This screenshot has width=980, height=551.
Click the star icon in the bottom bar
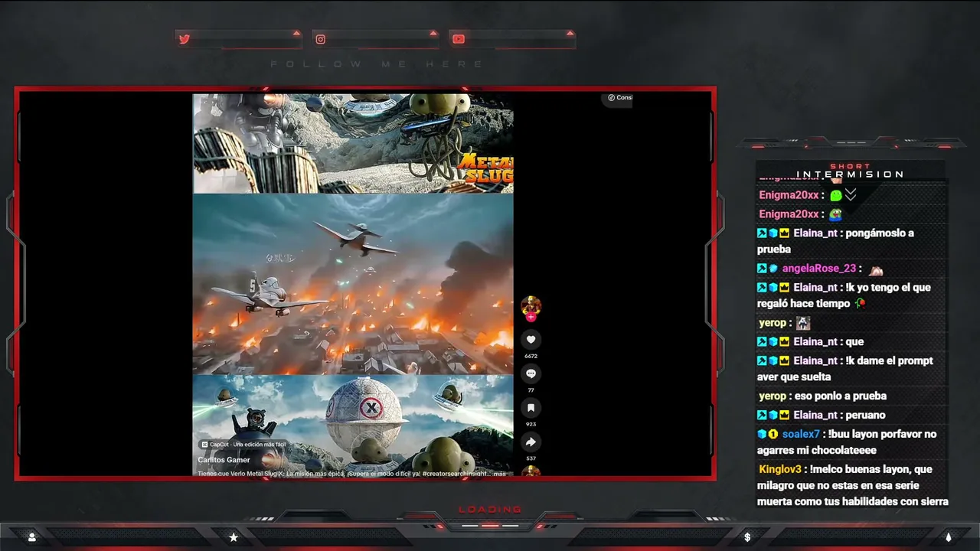click(x=234, y=537)
